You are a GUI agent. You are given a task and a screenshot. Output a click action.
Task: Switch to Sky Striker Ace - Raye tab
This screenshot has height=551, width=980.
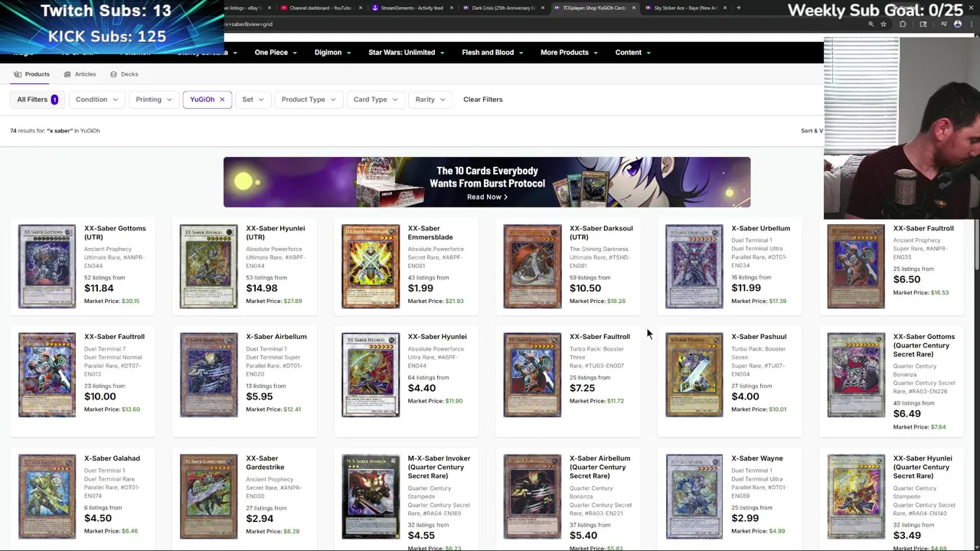(x=685, y=8)
